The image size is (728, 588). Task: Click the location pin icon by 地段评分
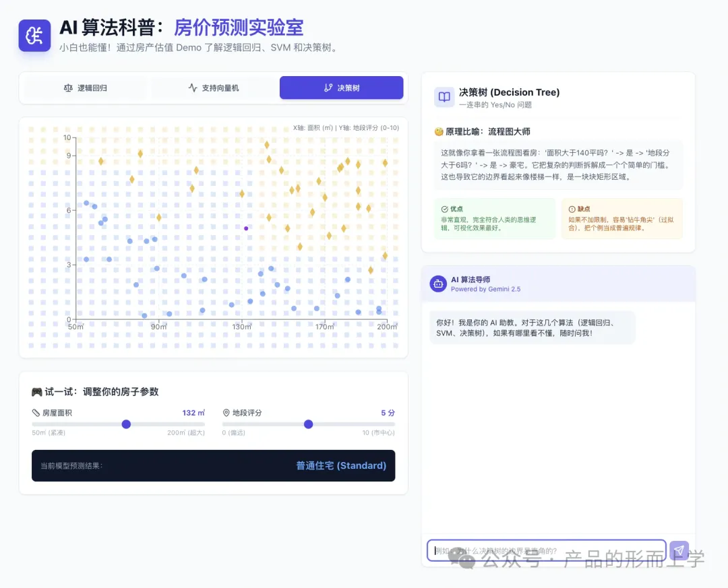pos(226,413)
